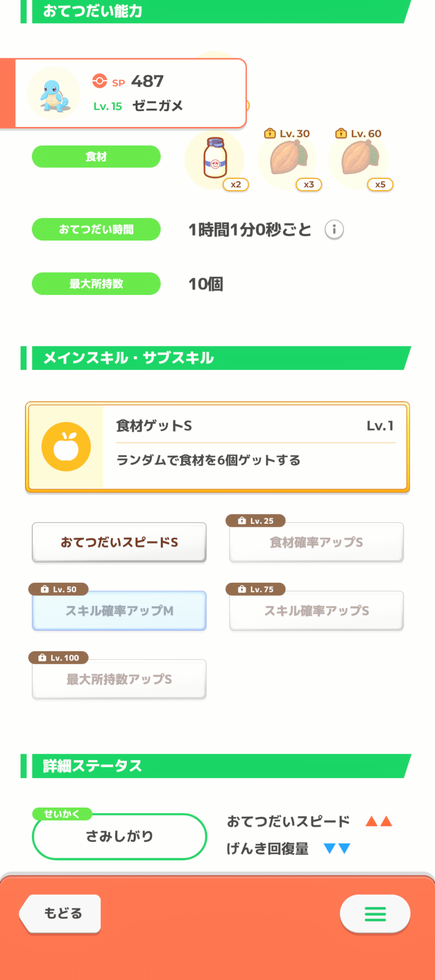This screenshot has height=980, width=435.
Task: Tap the Lv. 60 locked cacao ingredient
Action: tap(359, 159)
